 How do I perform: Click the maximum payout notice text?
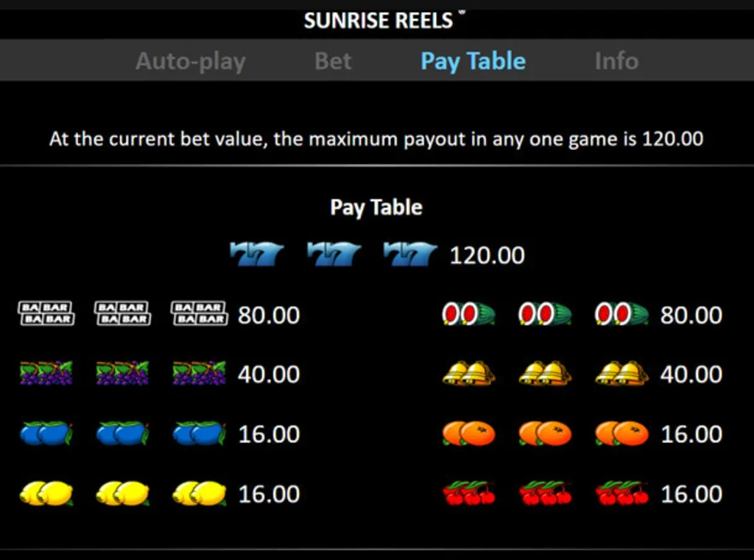tap(376, 139)
